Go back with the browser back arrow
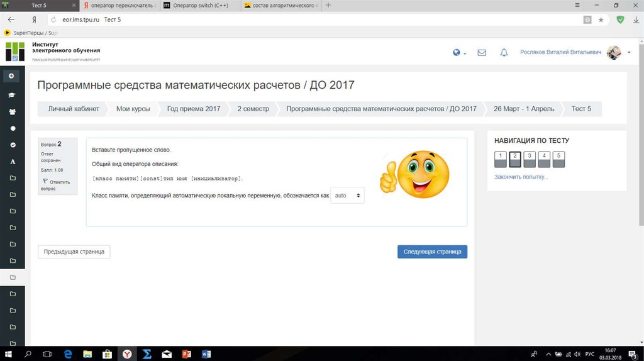This screenshot has width=644, height=361. (x=11, y=19)
